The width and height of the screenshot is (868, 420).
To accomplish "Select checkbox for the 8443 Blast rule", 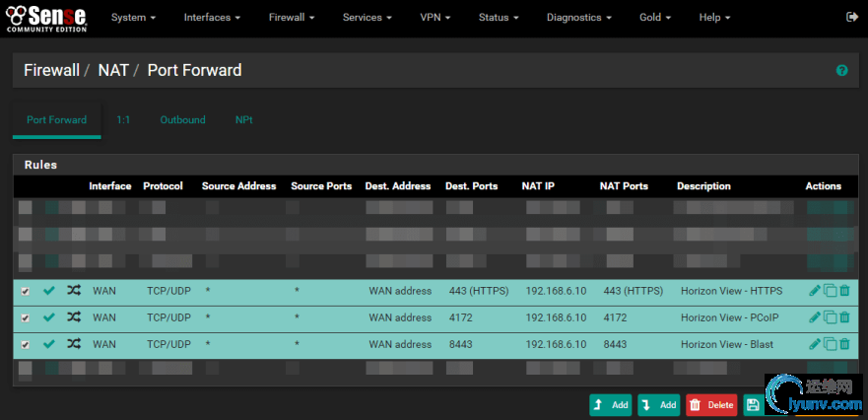I will 25,345.
